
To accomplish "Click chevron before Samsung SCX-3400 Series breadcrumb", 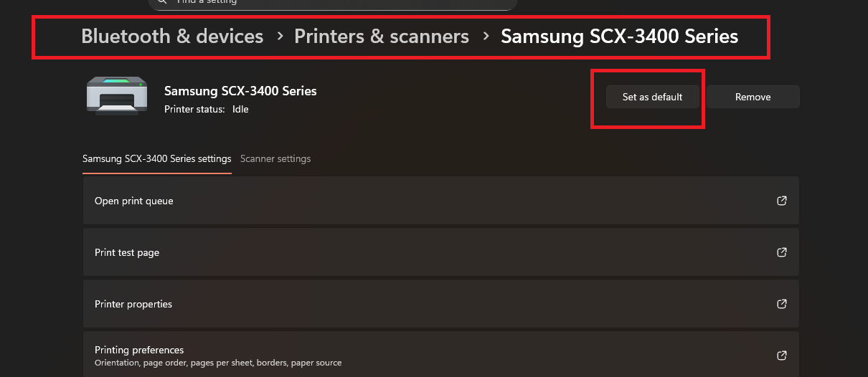I will [486, 36].
